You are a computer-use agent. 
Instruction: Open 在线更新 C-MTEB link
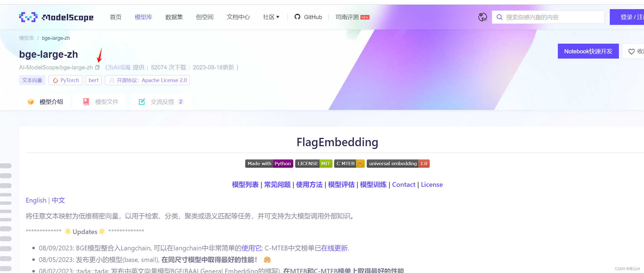(x=334, y=248)
